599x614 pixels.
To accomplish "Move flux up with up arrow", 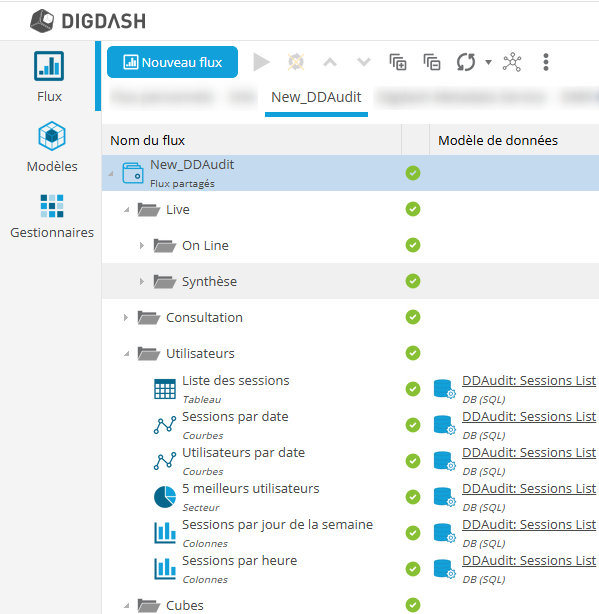I will (x=330, y=62).
